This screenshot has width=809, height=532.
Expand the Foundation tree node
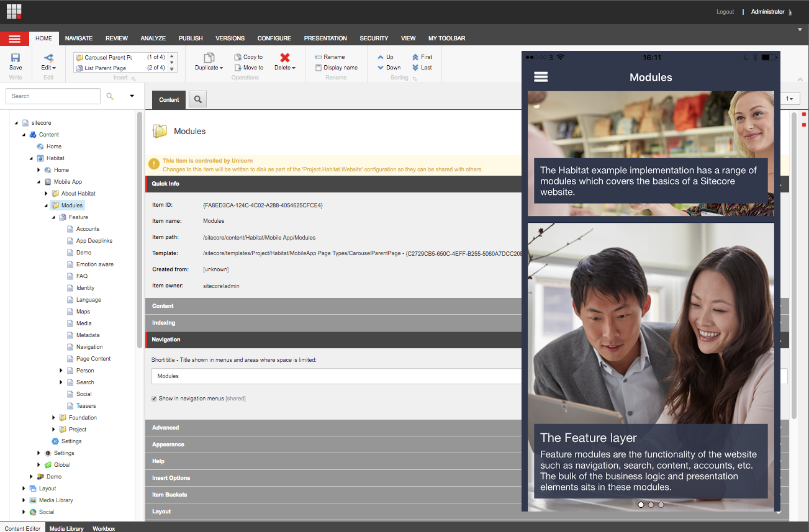54,418
